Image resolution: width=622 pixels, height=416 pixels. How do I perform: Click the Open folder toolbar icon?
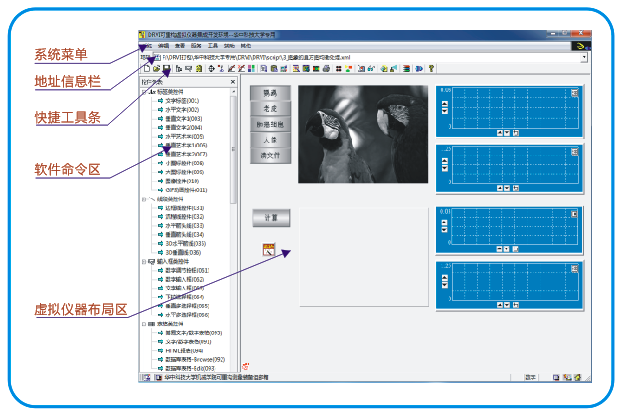coord(155,69)
